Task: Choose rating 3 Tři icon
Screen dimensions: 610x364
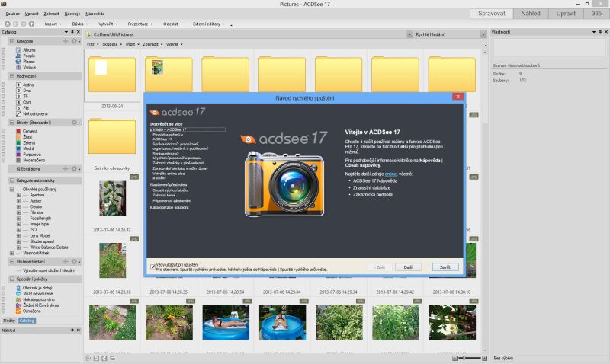Action: 18,97
